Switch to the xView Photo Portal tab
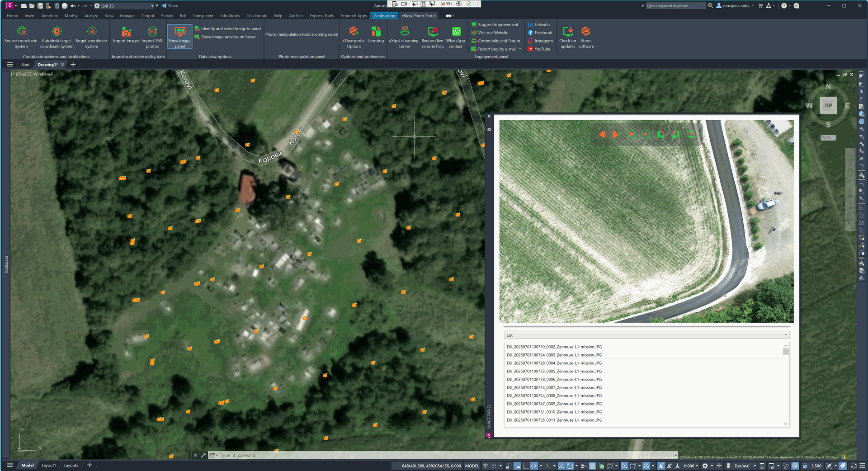Image resolution: width=868 pixels, height=471 pixels. click(419, 16)
